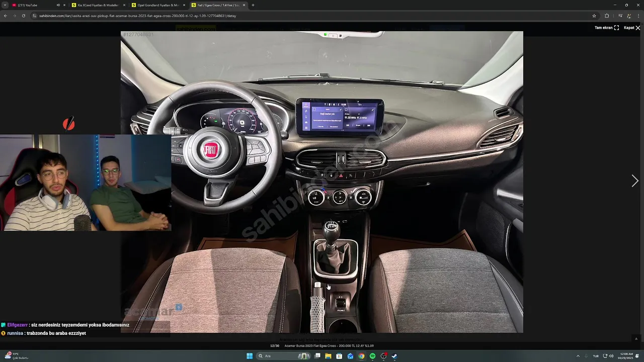Go to next gallery photo with right arrow
Screen dimensions: 644x362
point(634,181)
